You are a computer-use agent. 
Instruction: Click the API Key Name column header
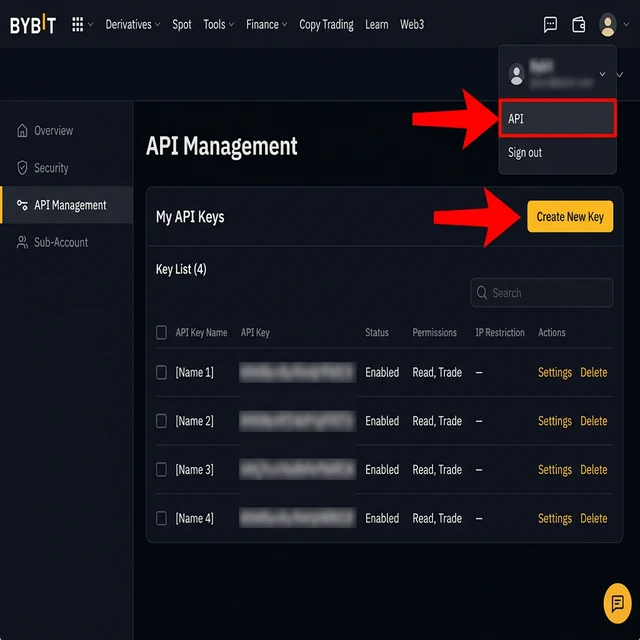pos(201,332)
